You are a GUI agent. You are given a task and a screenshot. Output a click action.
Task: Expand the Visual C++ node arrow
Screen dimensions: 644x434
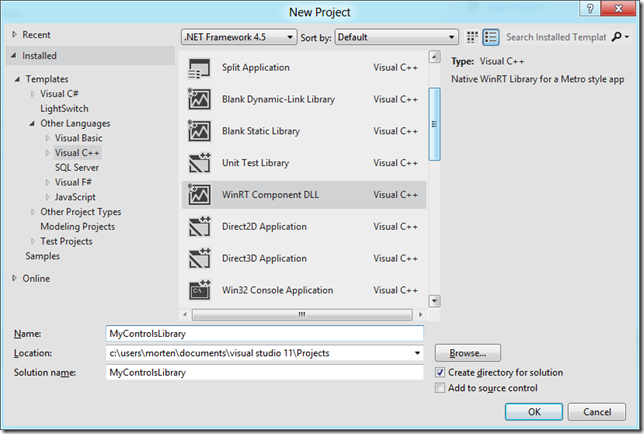coord(48,153)
